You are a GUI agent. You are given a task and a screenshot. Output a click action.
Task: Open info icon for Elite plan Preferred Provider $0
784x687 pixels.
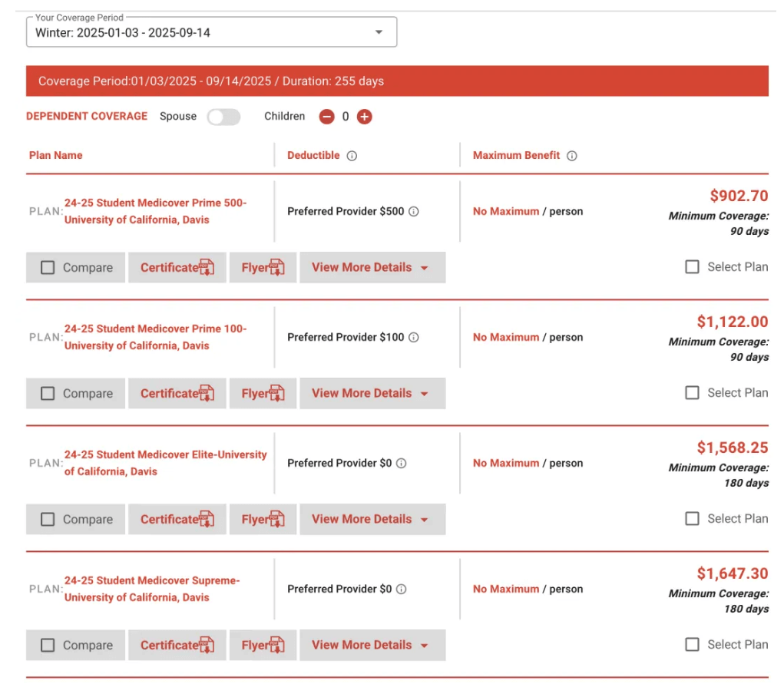(x=402, y=464)
